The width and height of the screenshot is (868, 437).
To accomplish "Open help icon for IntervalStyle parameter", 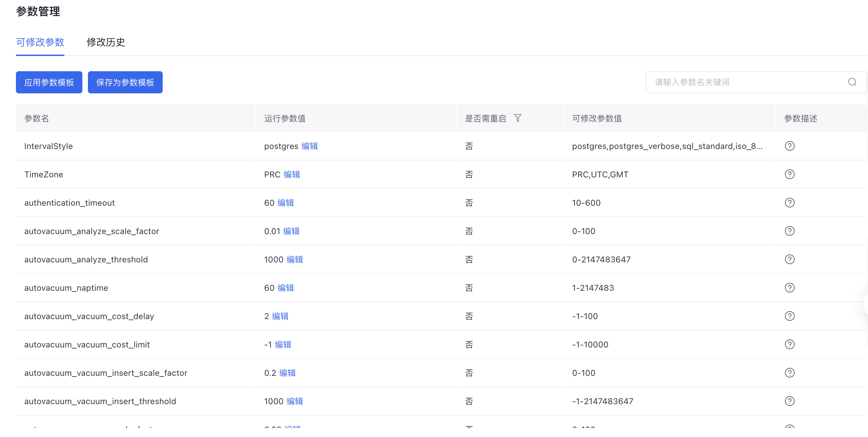I will [x=789, y=146].
